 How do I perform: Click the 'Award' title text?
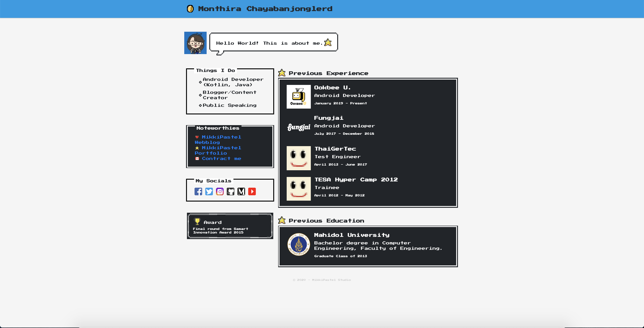(212, 222)
